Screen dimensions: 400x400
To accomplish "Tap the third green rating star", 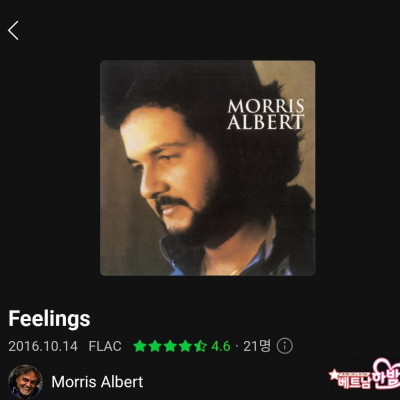I will click(x=170, y=346).
